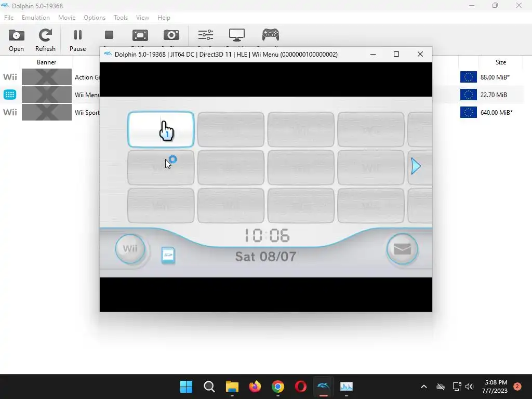Take a screenshot using the camera icon

171,35
